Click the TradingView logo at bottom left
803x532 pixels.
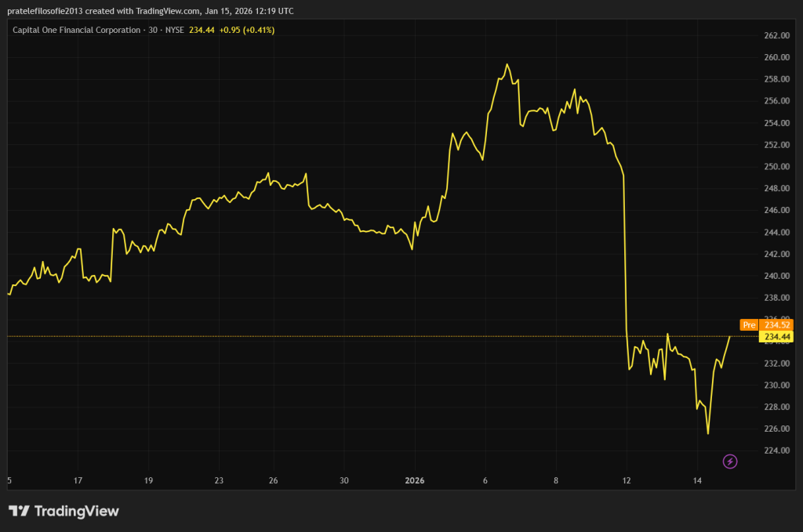[64, 511]
